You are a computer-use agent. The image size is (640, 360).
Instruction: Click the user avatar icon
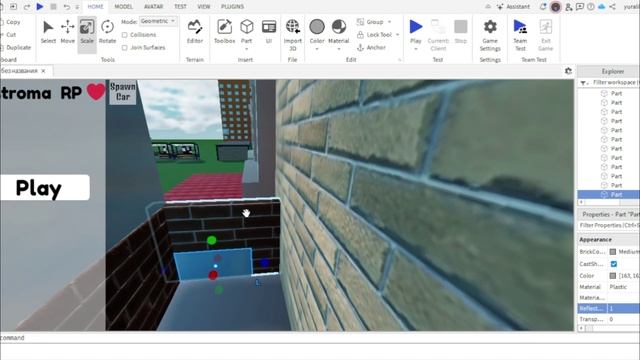point(556,7)
